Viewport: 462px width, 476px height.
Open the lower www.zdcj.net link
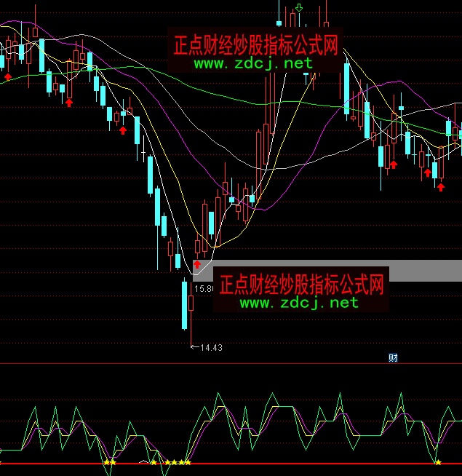299,301
